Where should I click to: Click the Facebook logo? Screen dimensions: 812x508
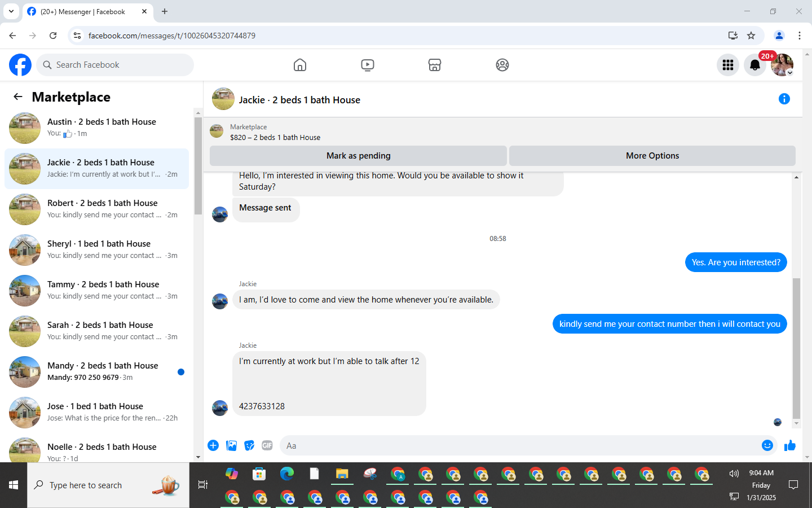click(20, 65)
